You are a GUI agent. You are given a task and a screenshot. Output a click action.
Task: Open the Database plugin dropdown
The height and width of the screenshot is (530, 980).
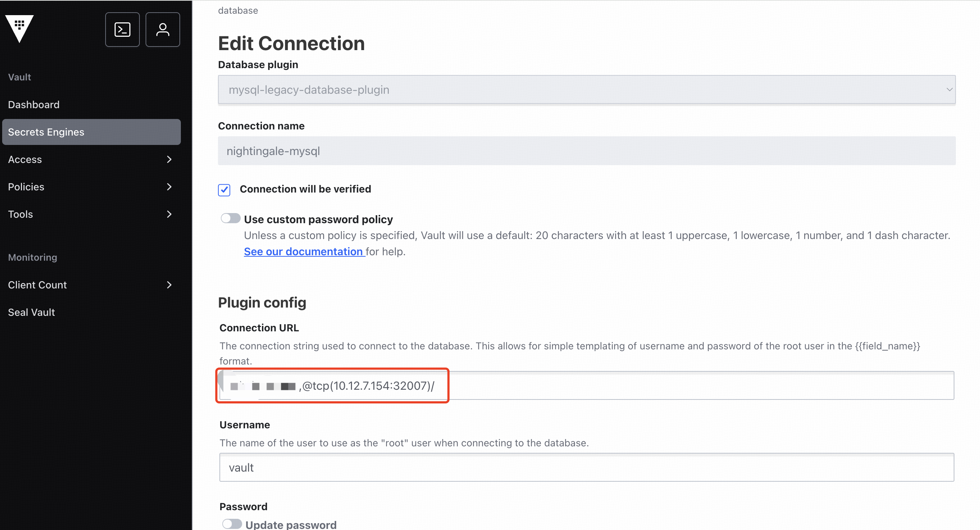pos(586,89)
